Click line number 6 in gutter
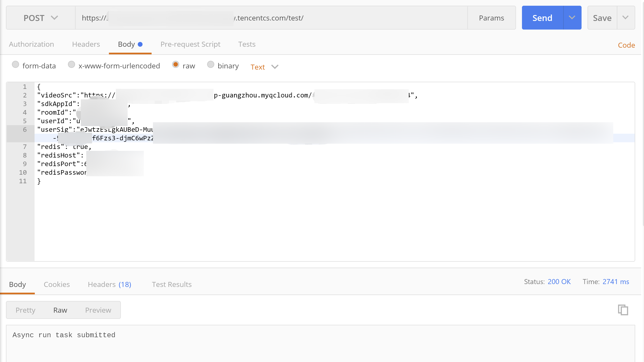The width and height of the screenshot is (644, 362). pos(25,129)
